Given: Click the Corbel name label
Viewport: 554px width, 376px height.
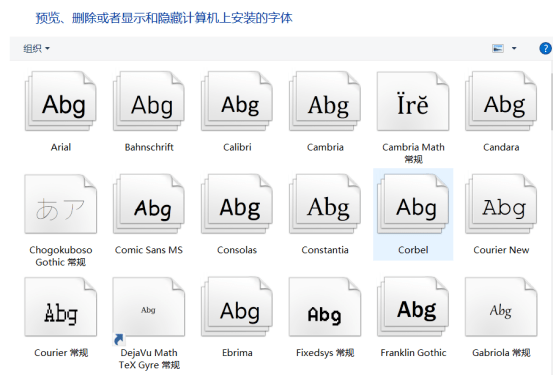Looking at the screenshot, I should [x=413, y=250].
